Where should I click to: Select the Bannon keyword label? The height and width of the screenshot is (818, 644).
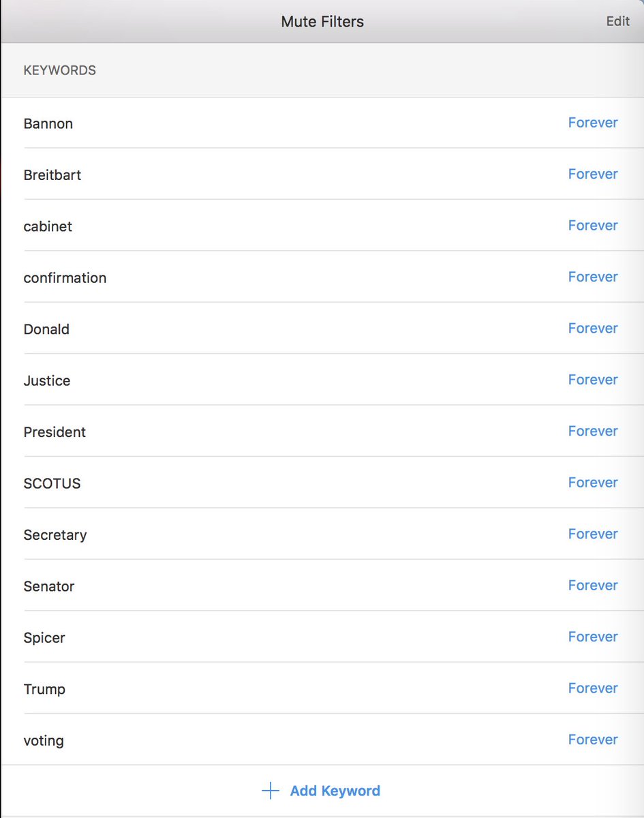point(48,123)
